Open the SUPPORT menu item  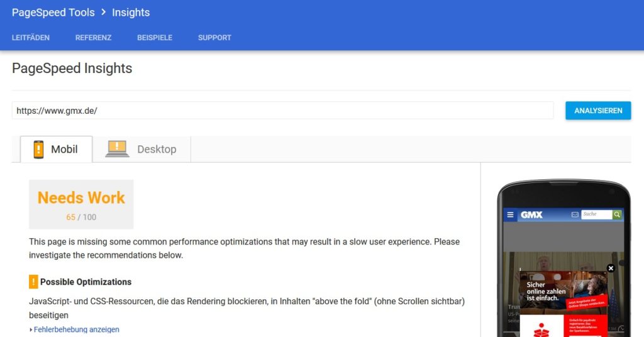[x=214, y=37]
